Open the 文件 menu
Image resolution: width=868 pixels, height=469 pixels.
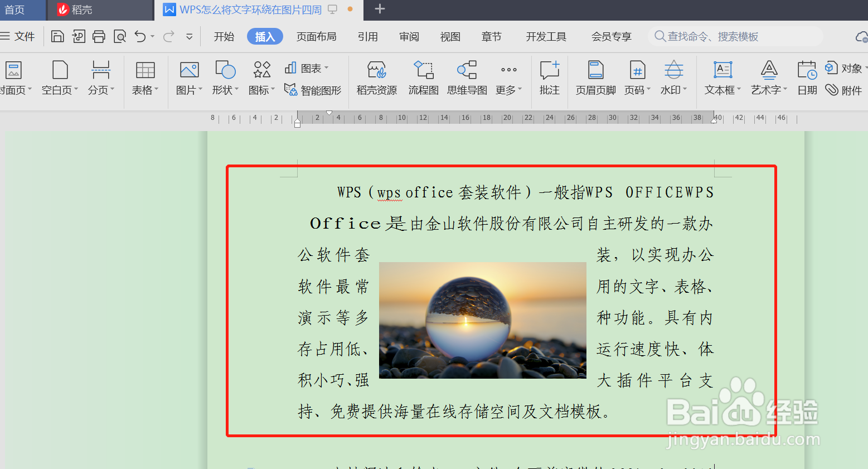[x=18, y=37]
